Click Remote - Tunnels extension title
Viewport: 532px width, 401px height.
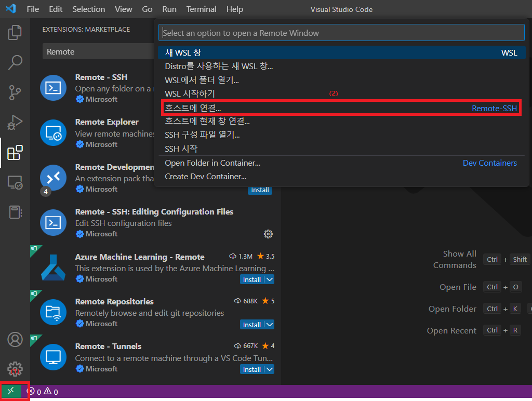(108, 346)
